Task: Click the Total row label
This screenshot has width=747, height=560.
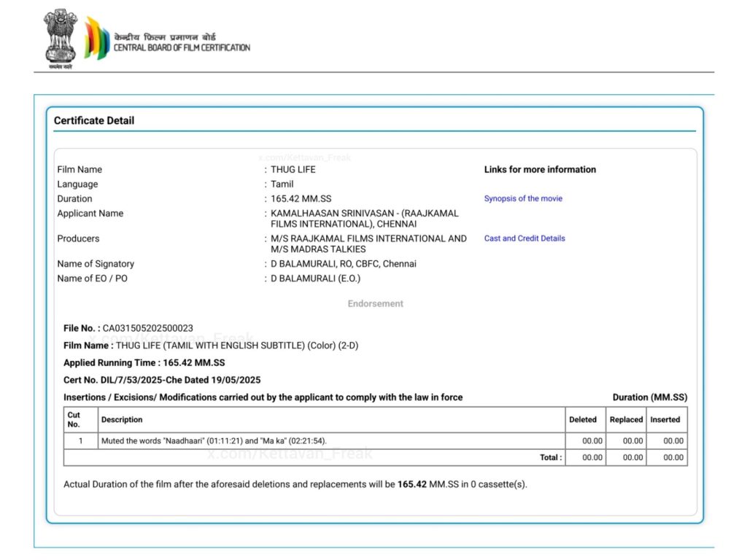Action: pos(550,458)
